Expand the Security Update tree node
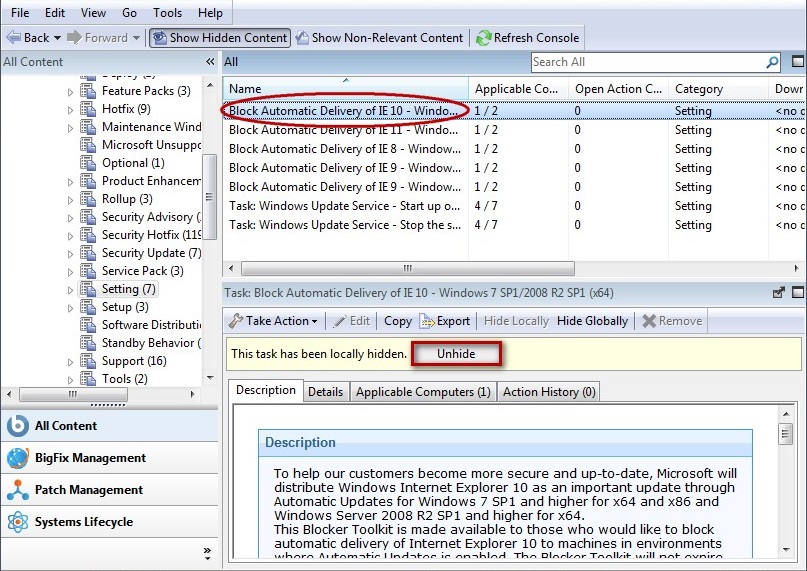The height and width of the screenshot is (571, 807). point(71,253)
